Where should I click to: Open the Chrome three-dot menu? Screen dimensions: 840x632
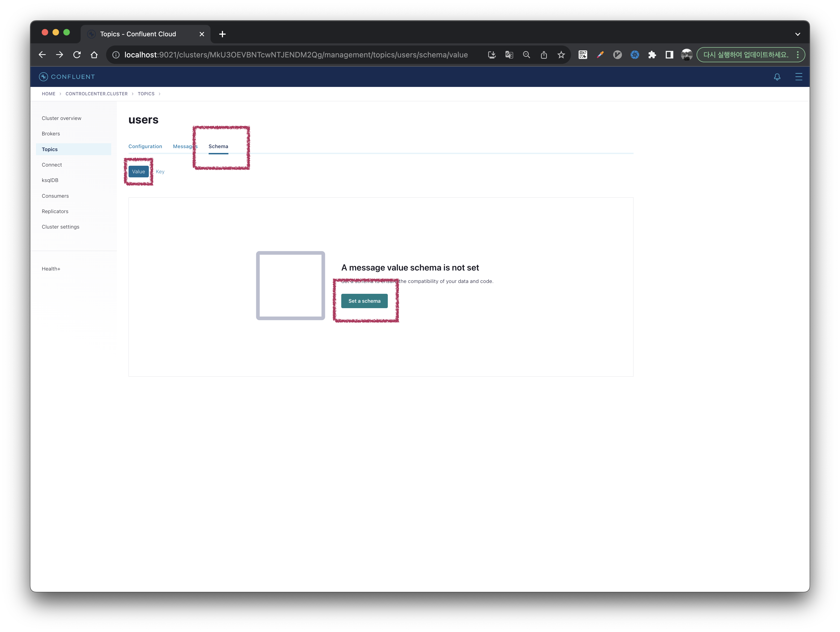click(x=798, y=55)
